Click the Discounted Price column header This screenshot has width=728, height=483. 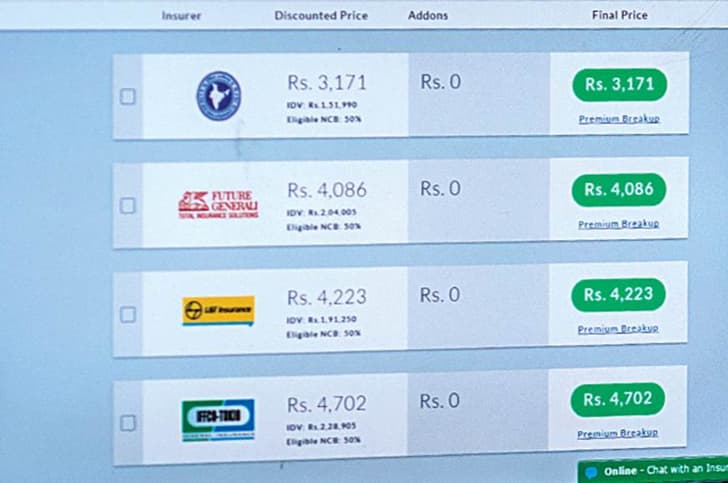[321, 15]
